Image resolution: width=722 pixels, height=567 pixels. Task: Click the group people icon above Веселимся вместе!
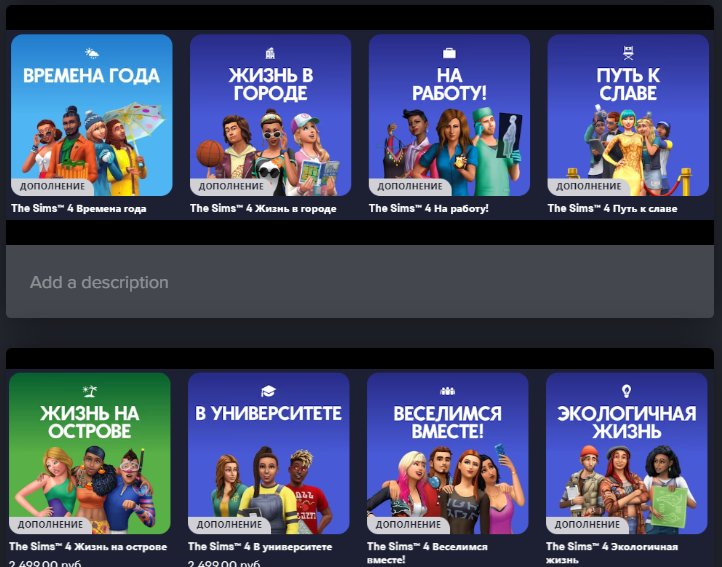[x=447, y=390]
